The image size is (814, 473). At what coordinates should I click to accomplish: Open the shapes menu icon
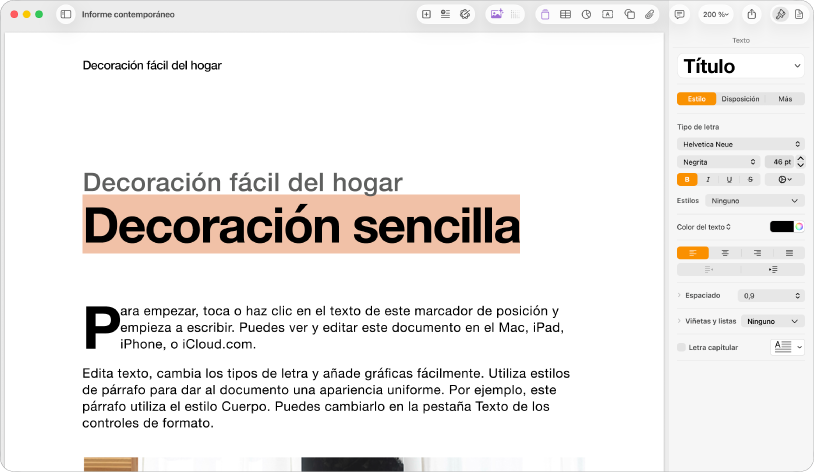pos(629,15)
